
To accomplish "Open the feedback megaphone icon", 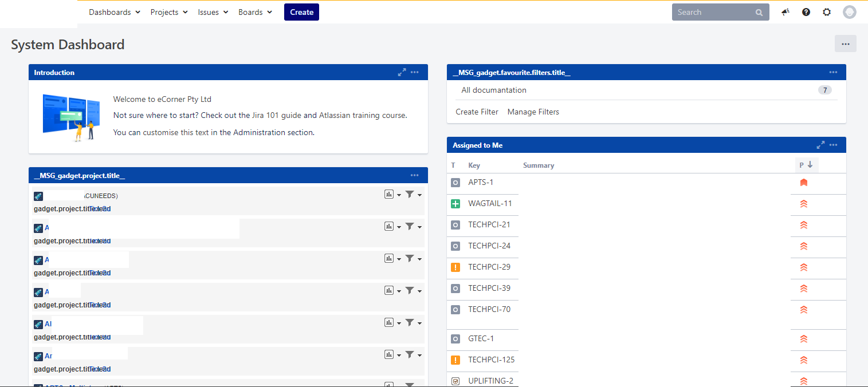I will click(x=785, y=12).
